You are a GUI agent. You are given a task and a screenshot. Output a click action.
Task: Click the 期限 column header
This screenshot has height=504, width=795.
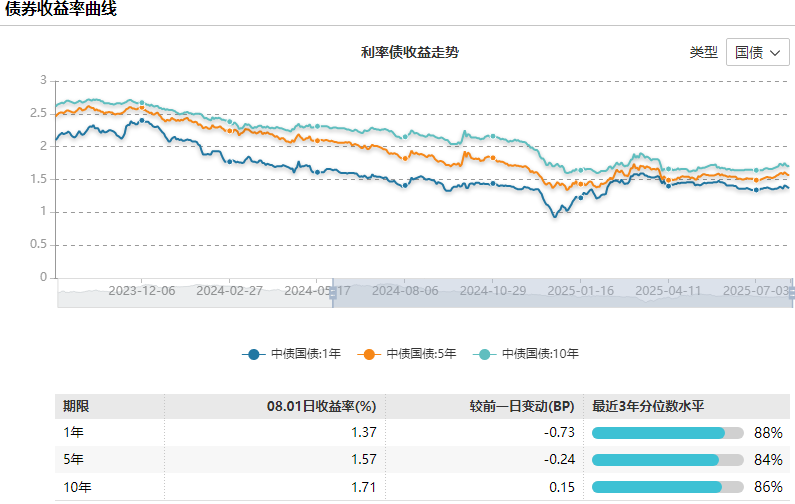pyautogui.click(x=76, y=406)
